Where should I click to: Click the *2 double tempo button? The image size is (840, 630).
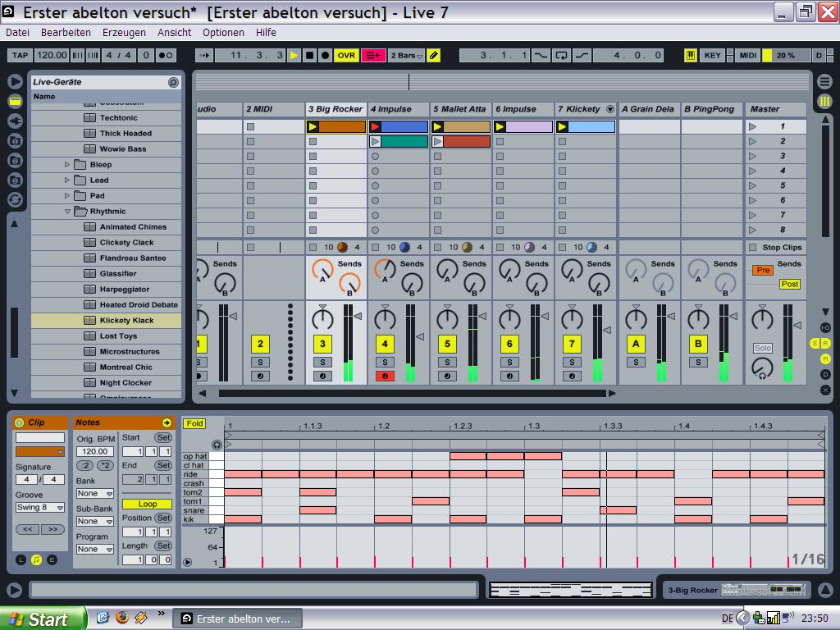pos(106,466)
